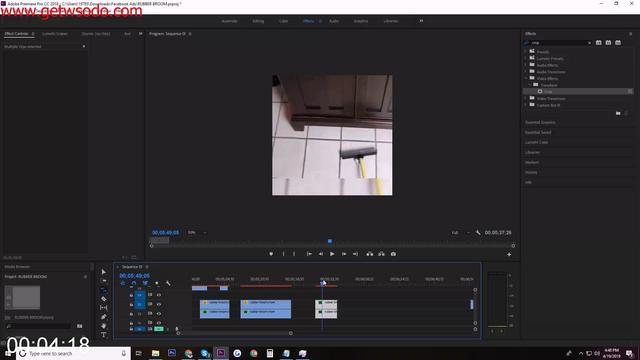Viewport: 640px width, 360px height.
Task: Open the Button Editor plus icon
Action: (509, 254)
